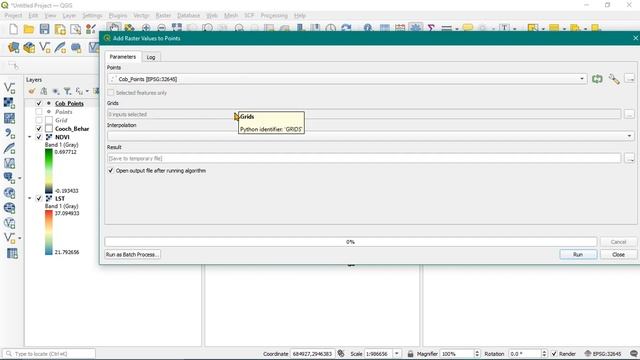This screenshot has height=360, width=640.
Task: Click the browse button beside Points layer
Action: [629, 79]
